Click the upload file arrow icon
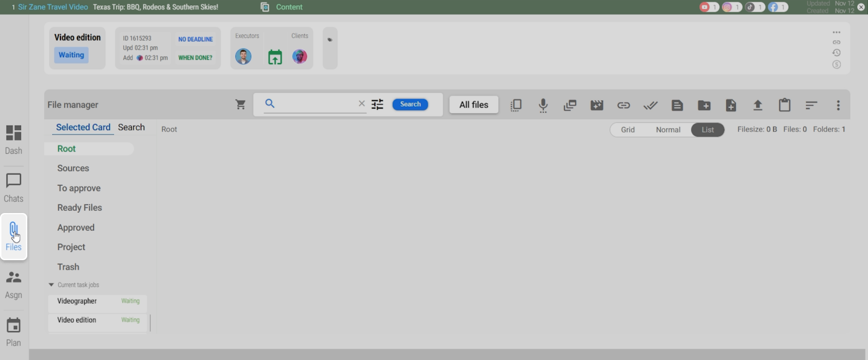 click(x=758, y=105)
